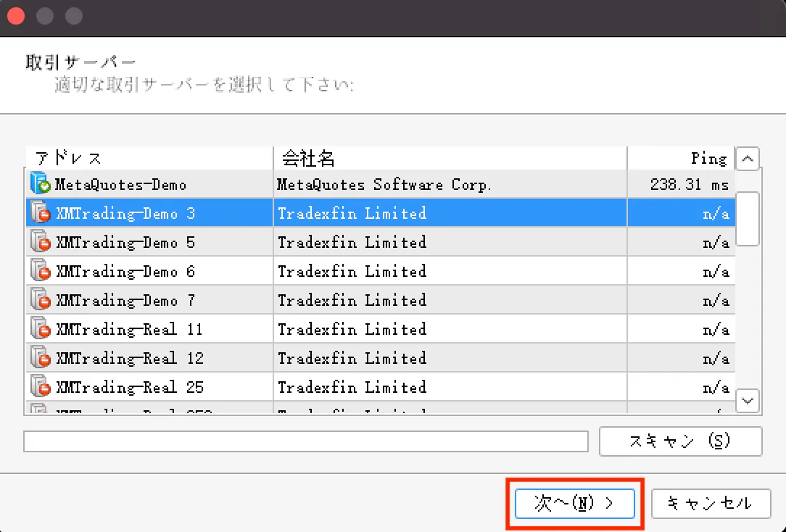The image size is (786, 532).
Task: Click the スキャン (S) button
Action: 680,441
